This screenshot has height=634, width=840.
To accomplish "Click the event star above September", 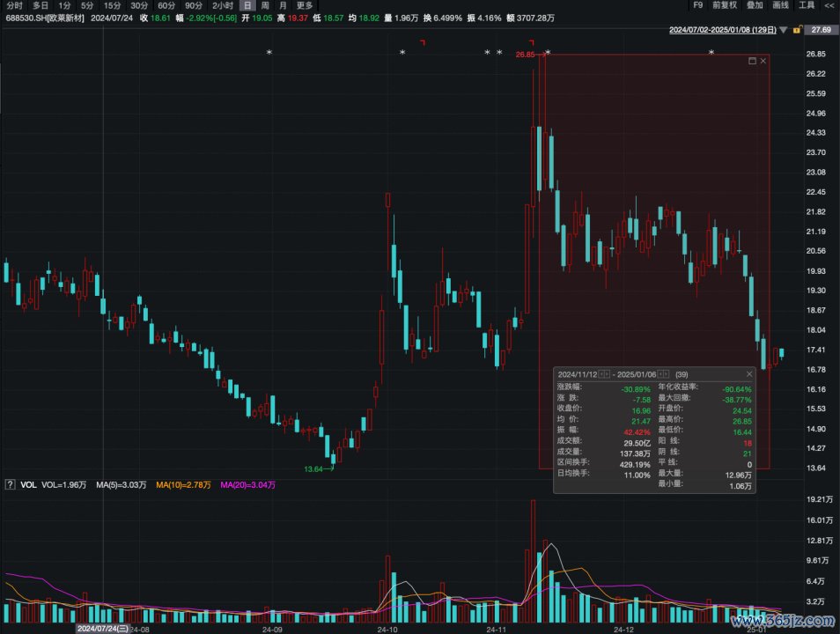I will pyautogui.click(x=269, y=53).
